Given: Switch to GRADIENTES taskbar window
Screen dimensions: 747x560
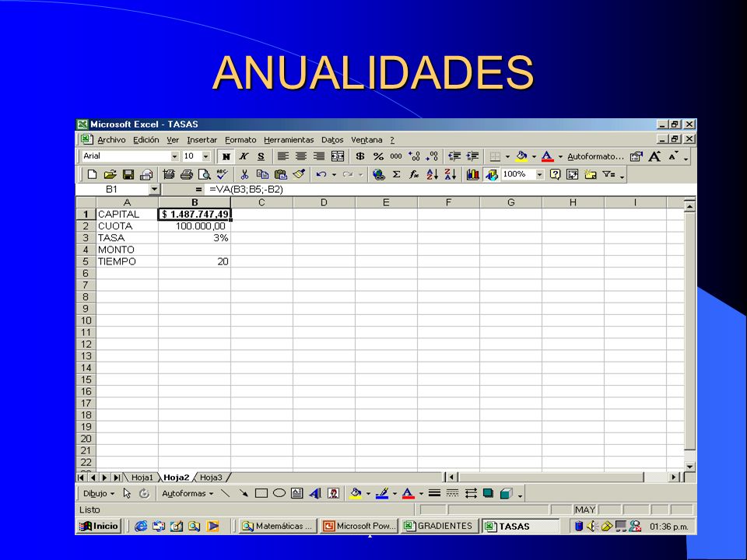Looking at the screenshot, I should [439, 527].
